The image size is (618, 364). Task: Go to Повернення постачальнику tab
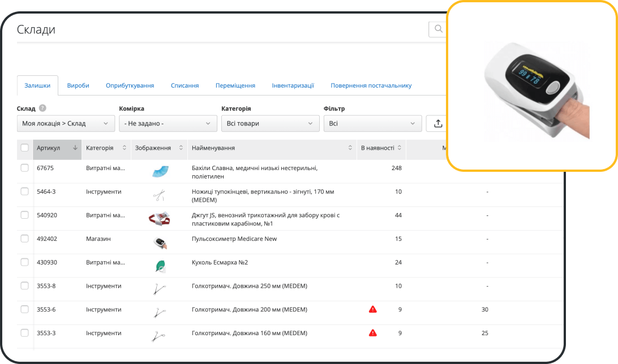pos(371,85)
